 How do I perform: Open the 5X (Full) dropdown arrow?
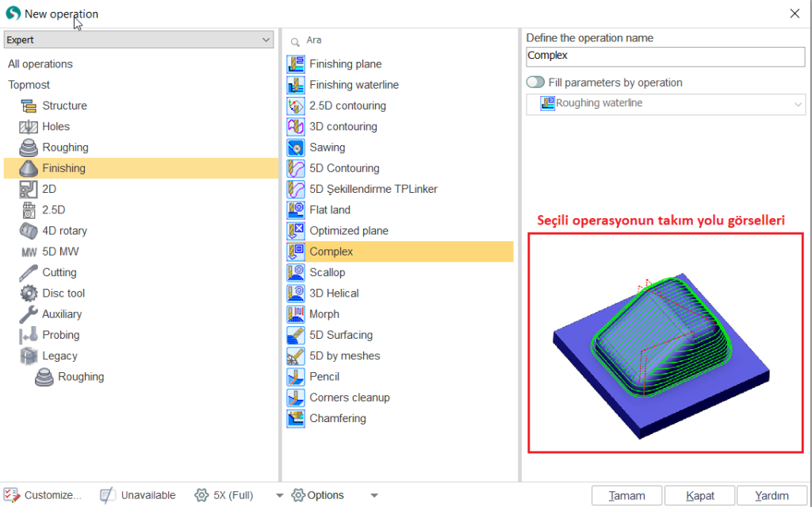point(279,496)
